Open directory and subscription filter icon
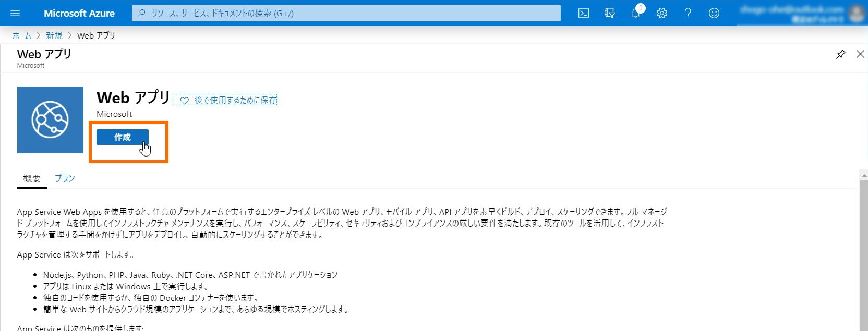Viewport: 868px width, 331px height. coord(610,13)
